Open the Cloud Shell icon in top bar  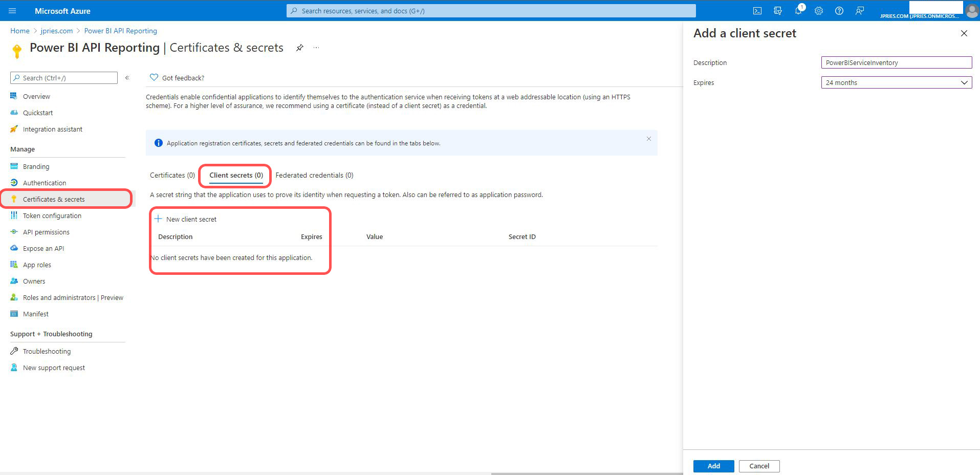(757, 11)
